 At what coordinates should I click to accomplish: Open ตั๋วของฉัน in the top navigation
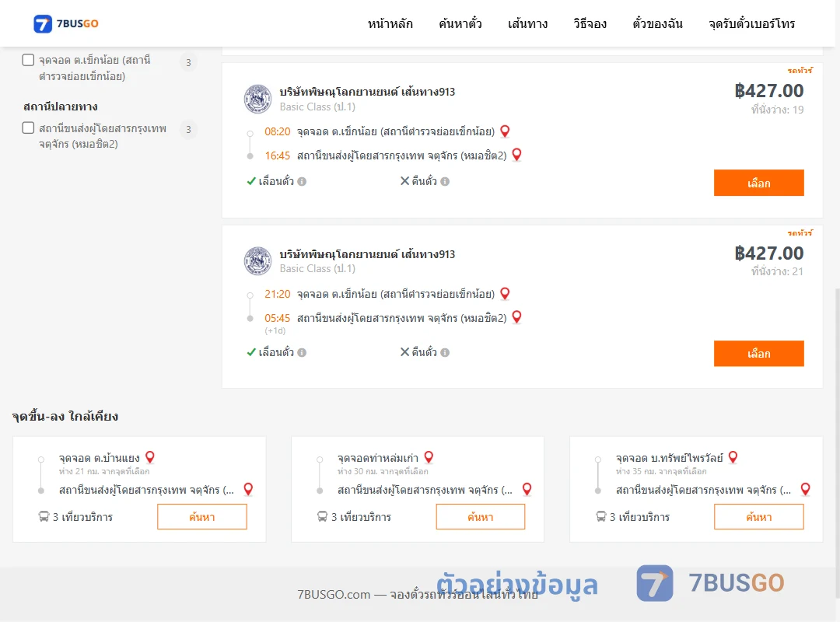[x=657, y=23]
